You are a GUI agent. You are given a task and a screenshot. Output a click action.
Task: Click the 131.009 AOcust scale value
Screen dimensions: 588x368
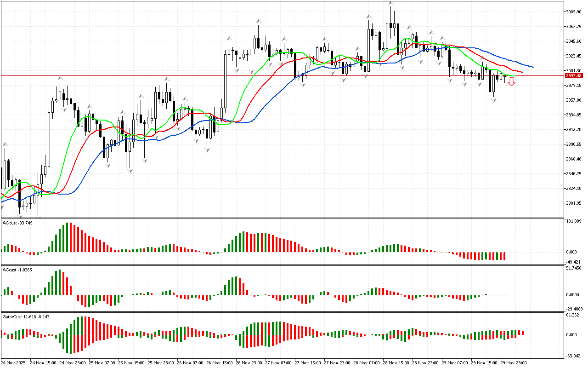(574, 221)
